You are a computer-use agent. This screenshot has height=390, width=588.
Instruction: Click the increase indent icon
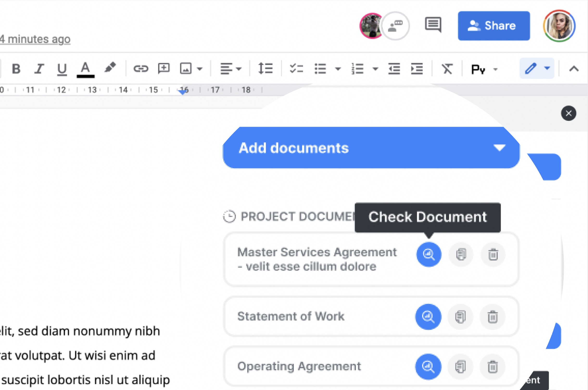tap(417, 69)
